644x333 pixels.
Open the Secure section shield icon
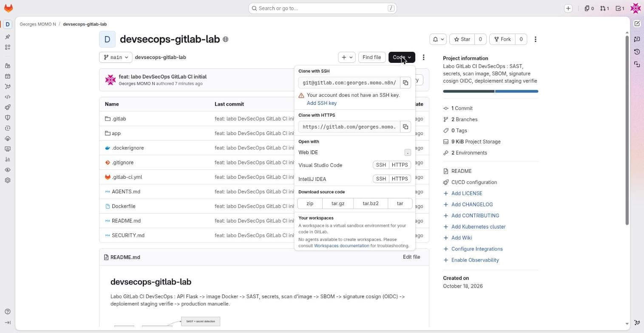(7, 118)
